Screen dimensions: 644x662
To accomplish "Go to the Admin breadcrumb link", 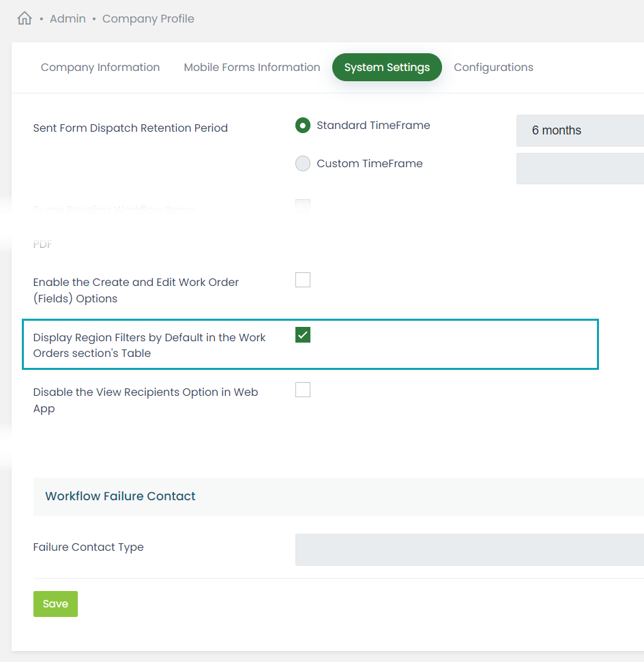I will click(x=68, y=18).
